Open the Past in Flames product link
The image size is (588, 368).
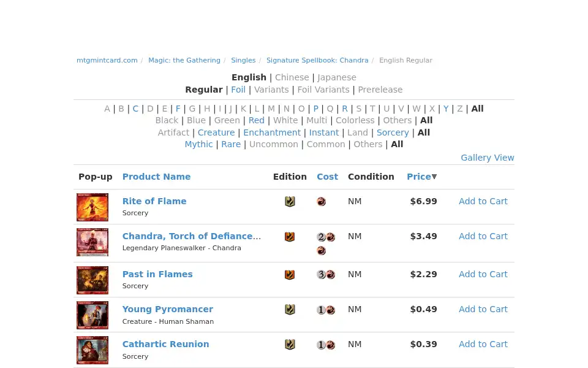[157, 274]
